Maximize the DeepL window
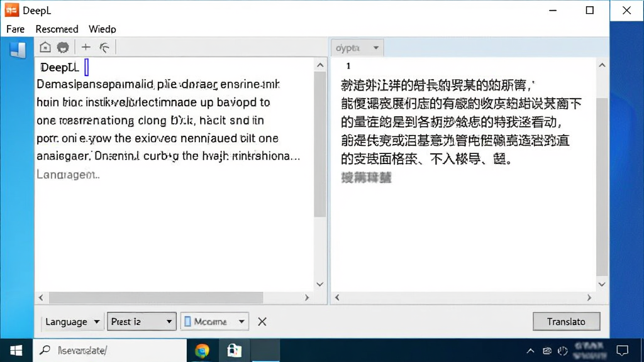Image resolution: width=644 pixels, height=362 pixels. click(x=590, y=10)
